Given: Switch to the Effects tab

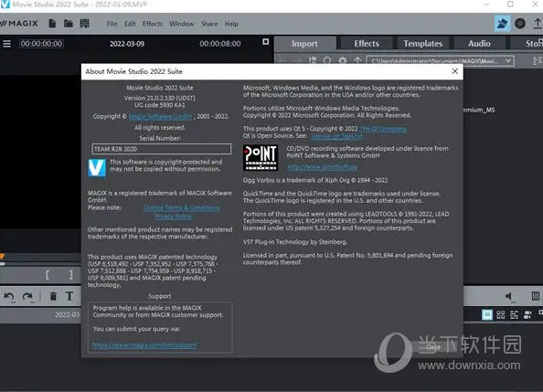Looking at the screenshot, I should [x=367, y=44].
